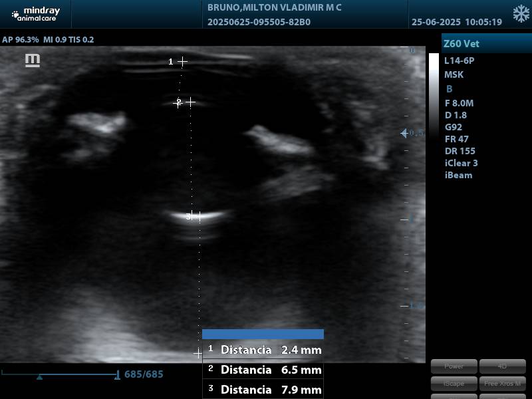
Task: Click the cine loop triangle marker
Action: point(39,377)
